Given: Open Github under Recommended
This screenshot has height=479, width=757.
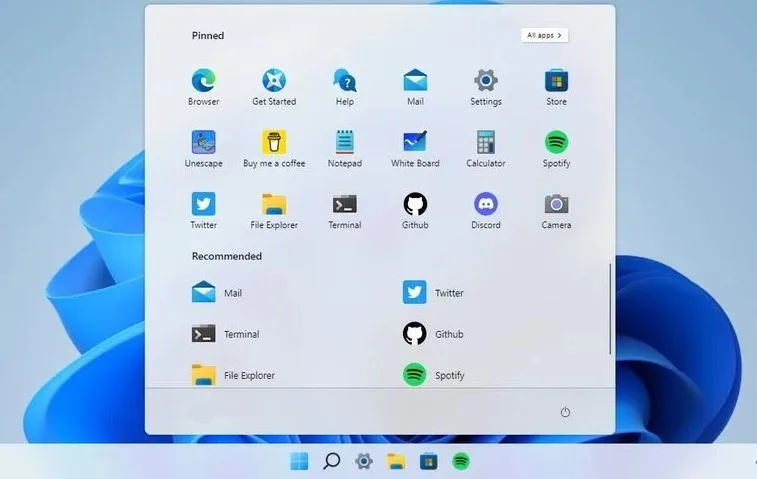Looking at the screenshot, I should pyautogui.click(x=433, y=334).
